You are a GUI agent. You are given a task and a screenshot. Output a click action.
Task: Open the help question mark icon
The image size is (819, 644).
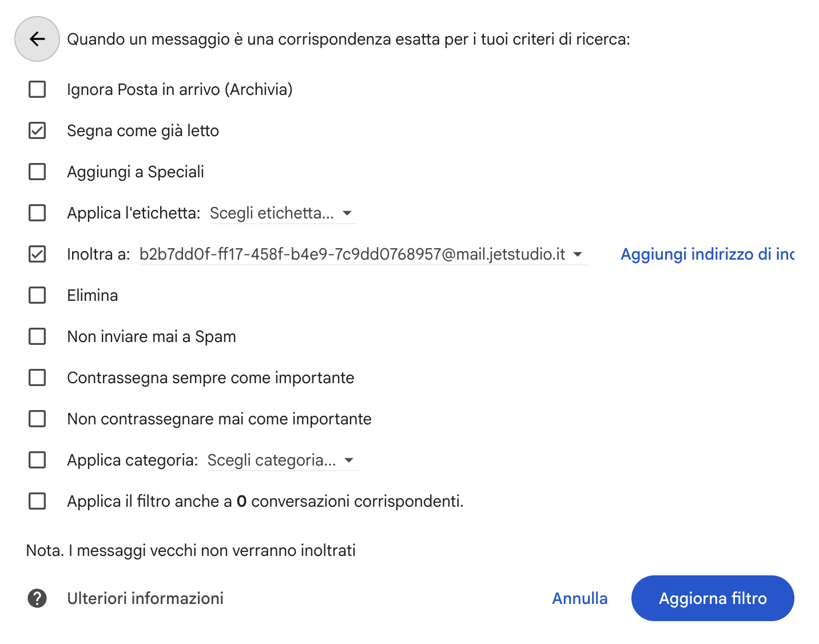pyautogui.click(x=37, y=598)
